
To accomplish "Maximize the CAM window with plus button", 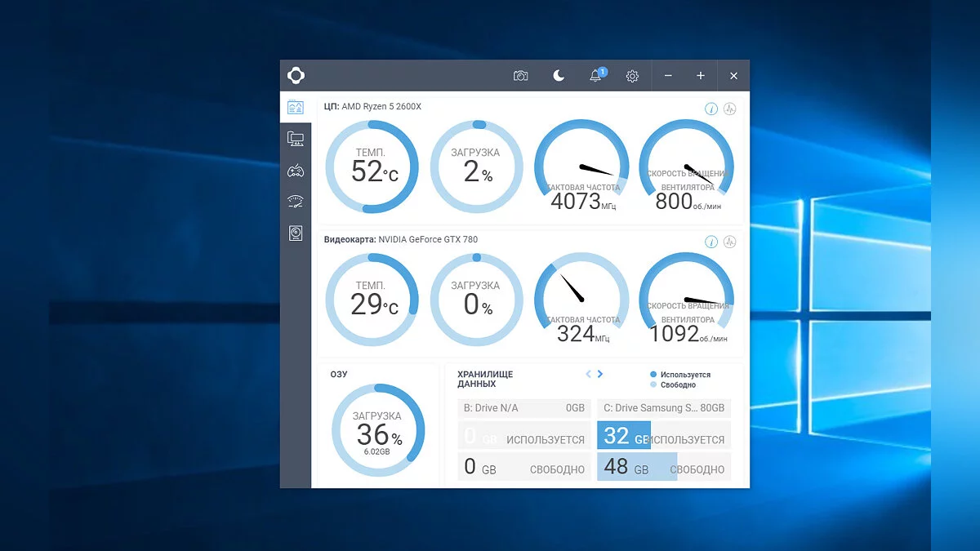I will (701, 76).
